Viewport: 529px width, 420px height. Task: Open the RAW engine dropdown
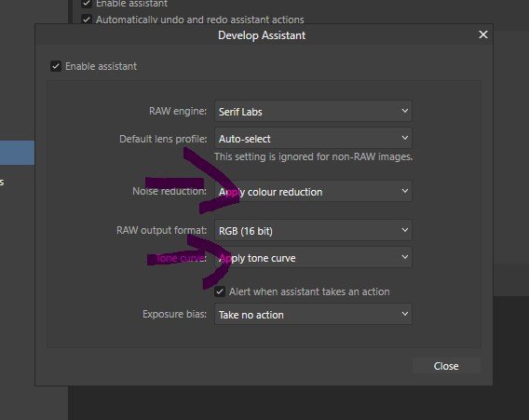[x=313, y=111]
